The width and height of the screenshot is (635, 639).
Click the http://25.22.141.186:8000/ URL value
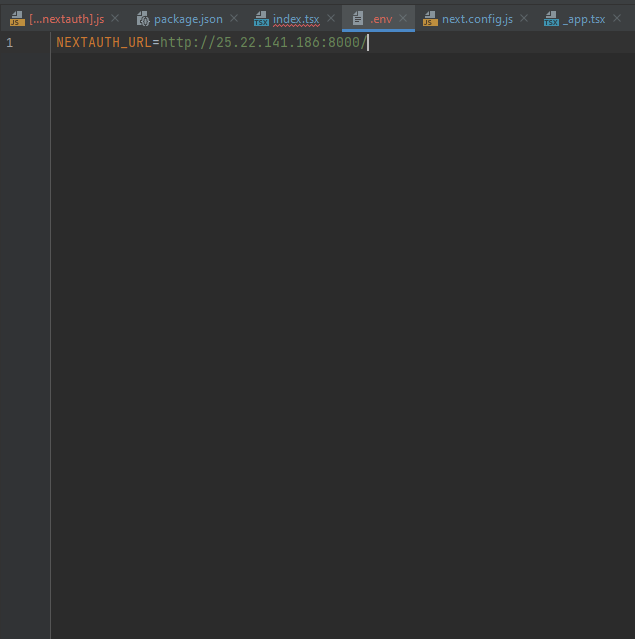point(263,42)
